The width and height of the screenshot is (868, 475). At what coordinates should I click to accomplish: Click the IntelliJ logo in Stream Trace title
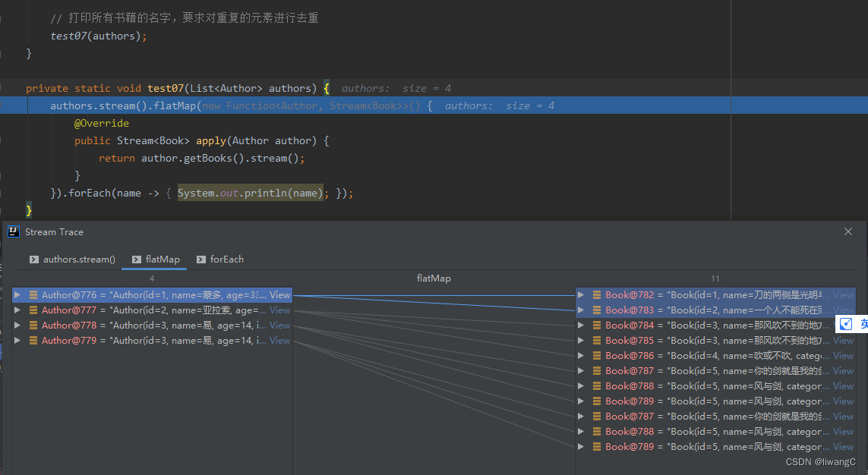click(13, 232)
